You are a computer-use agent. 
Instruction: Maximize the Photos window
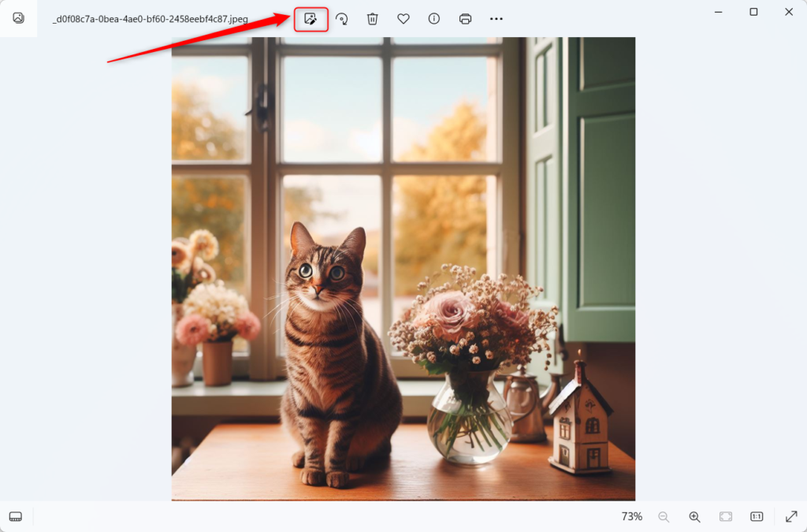point(753,12)
